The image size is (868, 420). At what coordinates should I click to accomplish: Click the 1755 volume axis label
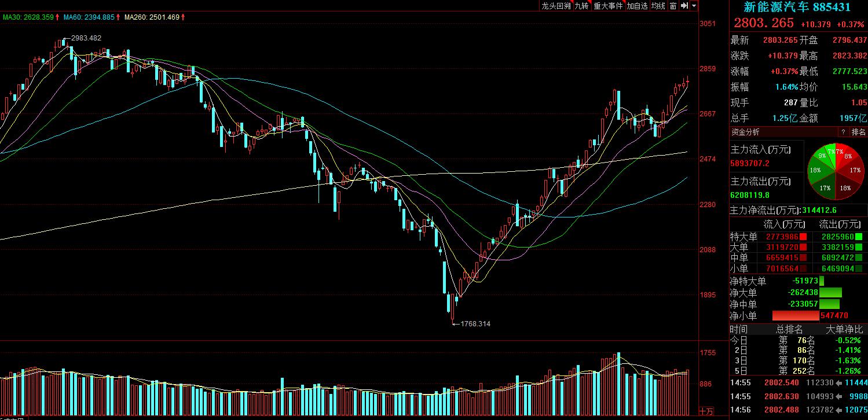pos(708,353)
